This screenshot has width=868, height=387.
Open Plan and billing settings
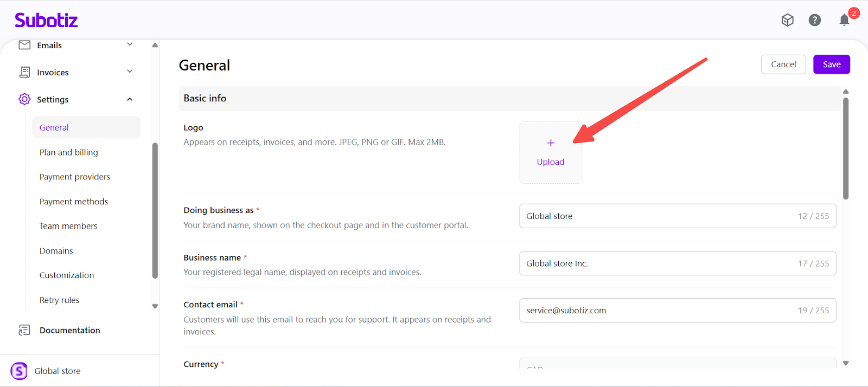[x=68, y=152]
